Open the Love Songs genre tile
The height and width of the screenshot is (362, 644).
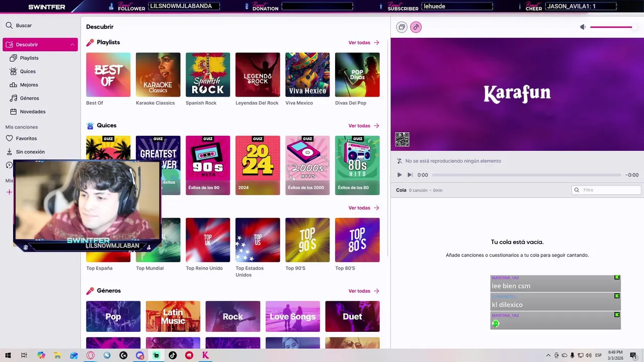[293, 316]
